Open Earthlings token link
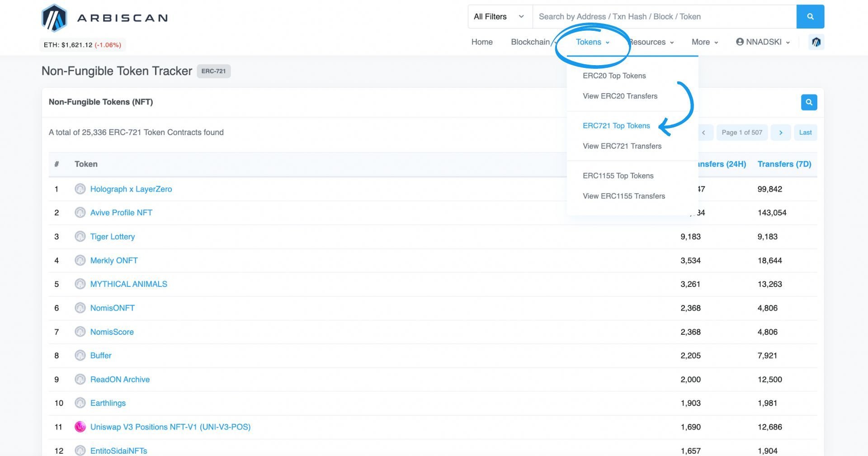 point(108,403)
